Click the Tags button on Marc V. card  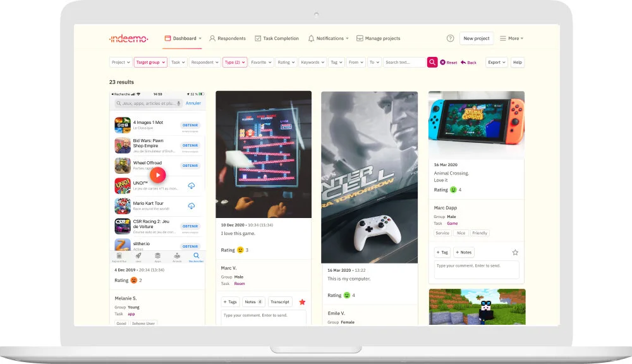230,302
